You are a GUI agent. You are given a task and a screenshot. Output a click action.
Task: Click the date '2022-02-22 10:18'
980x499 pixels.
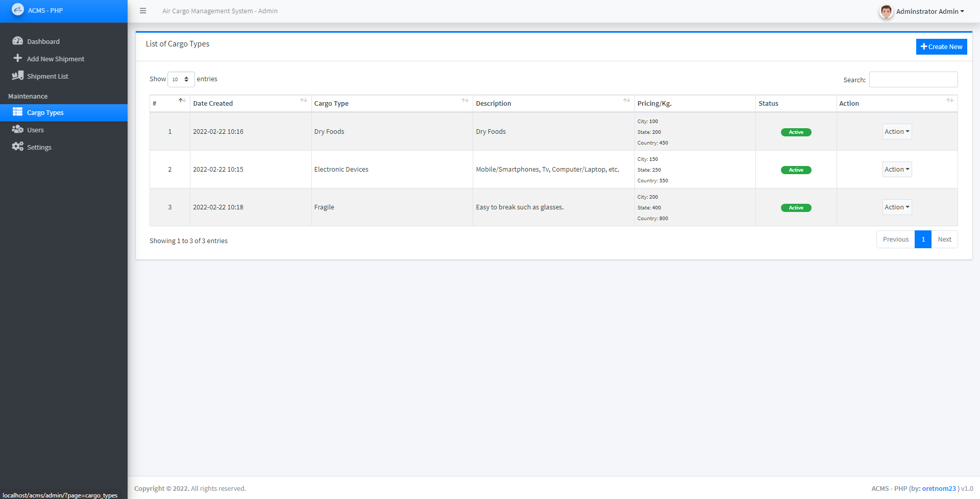click(x=218, y=207)
